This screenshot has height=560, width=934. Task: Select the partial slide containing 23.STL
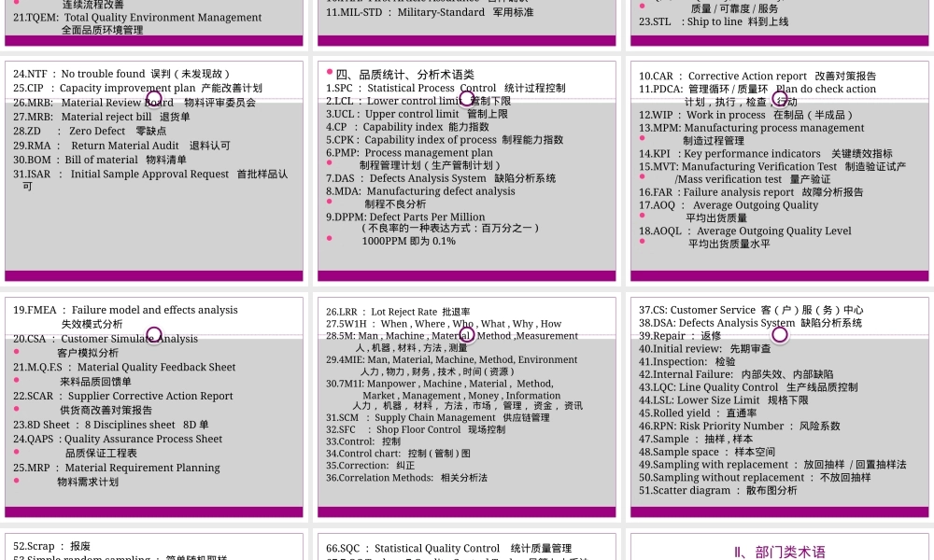pyautogui.click(x=780, y=22)
